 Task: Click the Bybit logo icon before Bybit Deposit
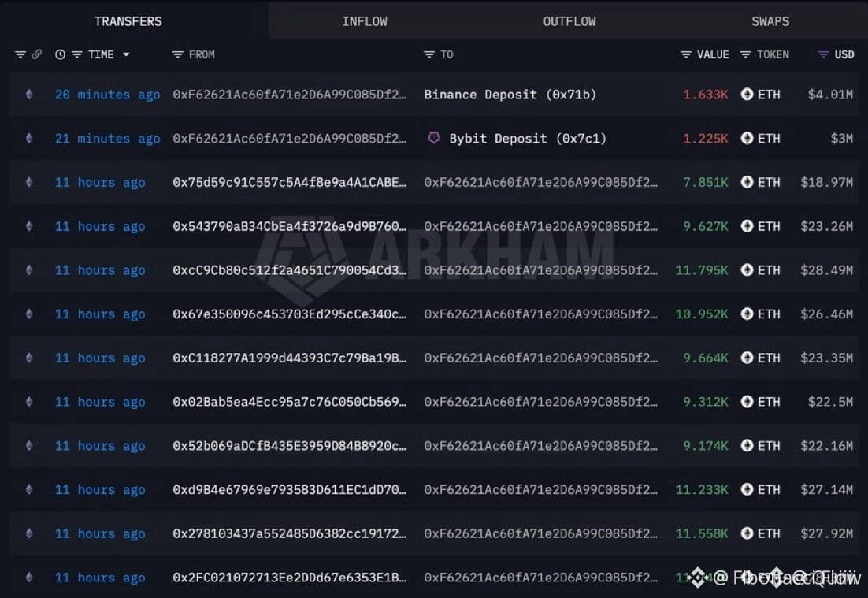[434, 137]
